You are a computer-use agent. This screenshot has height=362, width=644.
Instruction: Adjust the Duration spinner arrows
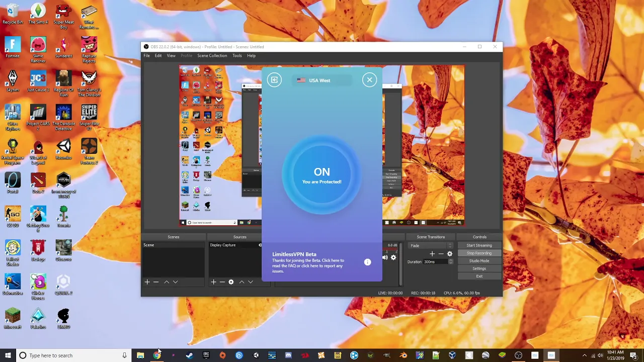tap(451, 262)
